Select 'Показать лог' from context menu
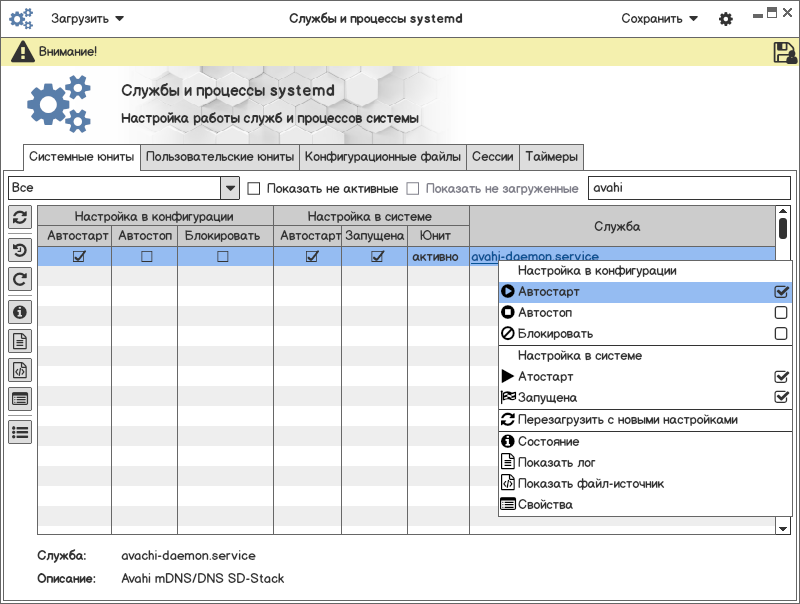Viewport: 800px width, 604px height. click(556, 462)
